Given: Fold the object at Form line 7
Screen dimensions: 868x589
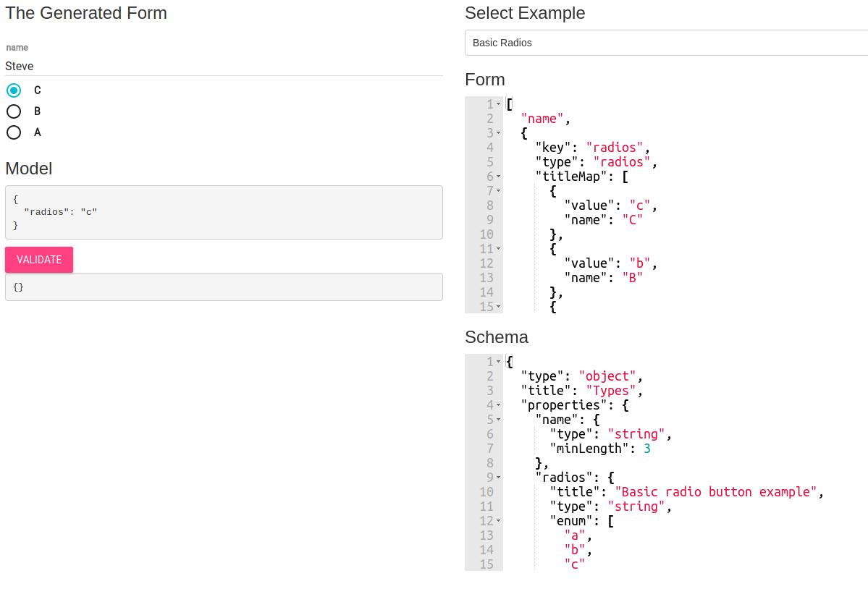Looking at the screenshot, I should click(x=499, y=191).
